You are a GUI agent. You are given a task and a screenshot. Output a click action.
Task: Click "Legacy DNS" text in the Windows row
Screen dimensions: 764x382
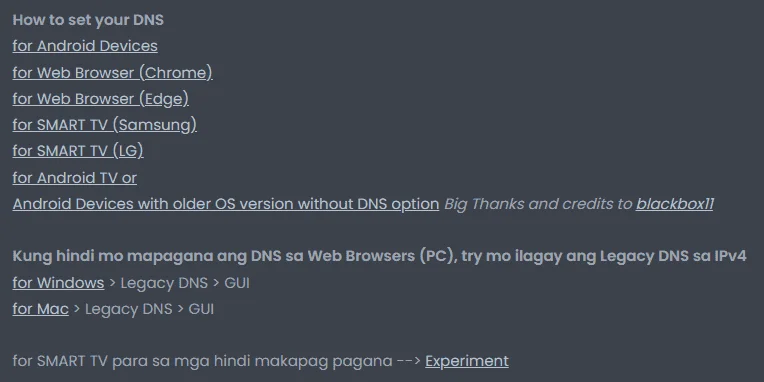[x=164, y=283]
